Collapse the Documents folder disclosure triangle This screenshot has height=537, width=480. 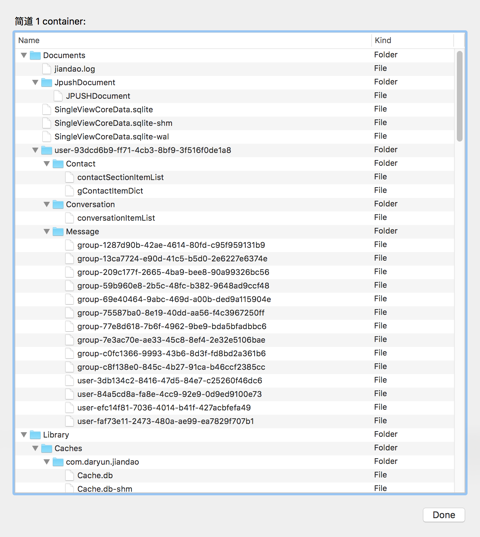[x=24, y=55]
